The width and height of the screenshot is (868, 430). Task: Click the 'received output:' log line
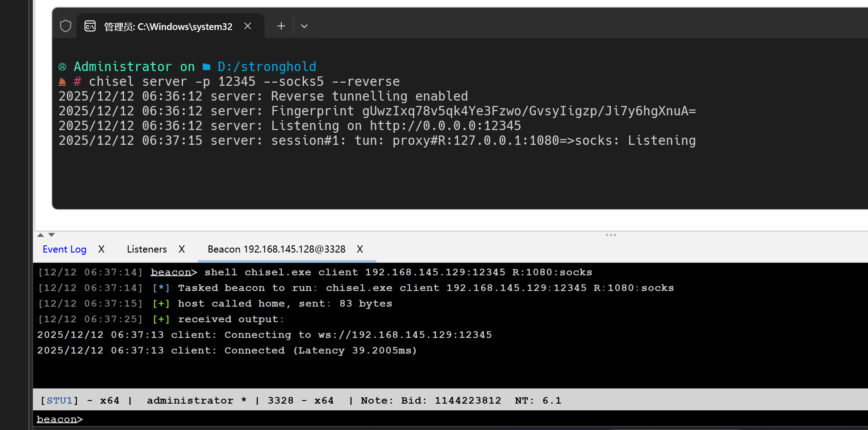pos(161,319)
